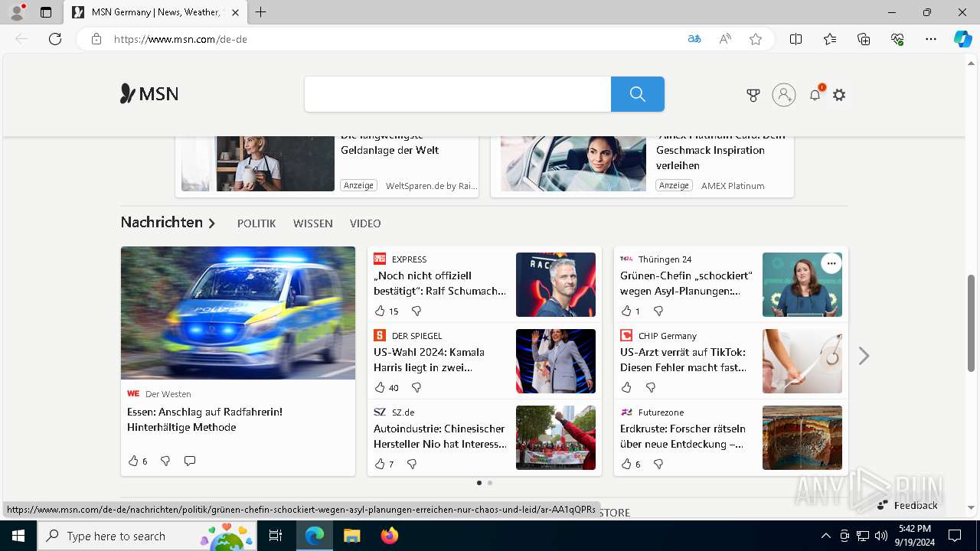Open the Windows Start menu

[18, 536]
